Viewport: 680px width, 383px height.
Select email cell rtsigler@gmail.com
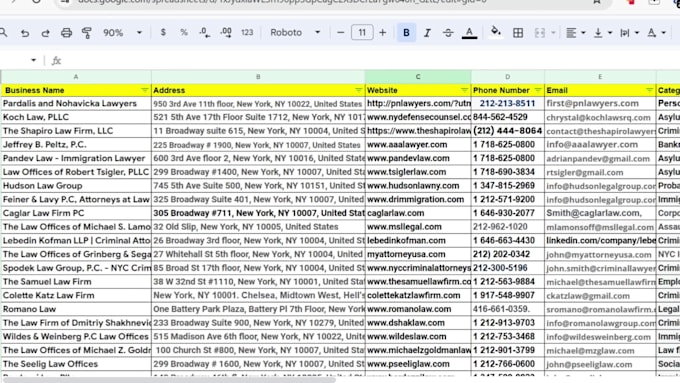click(x=600, y=172)
